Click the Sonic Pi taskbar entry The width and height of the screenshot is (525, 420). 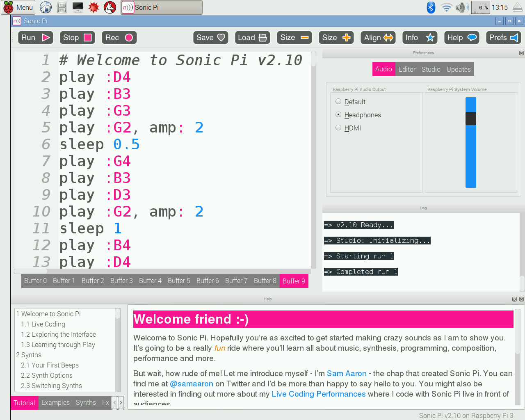[162, 7]
